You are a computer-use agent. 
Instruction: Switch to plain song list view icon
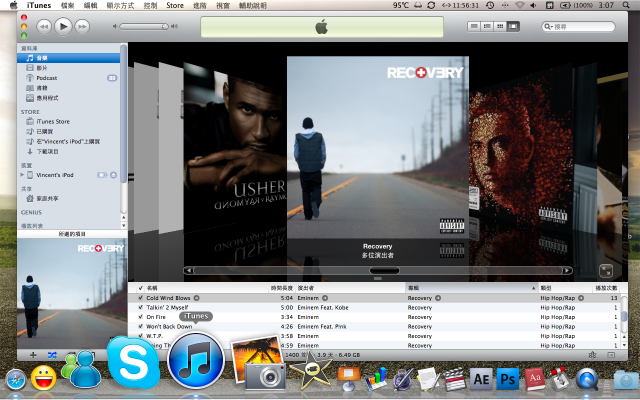(474, 27)
